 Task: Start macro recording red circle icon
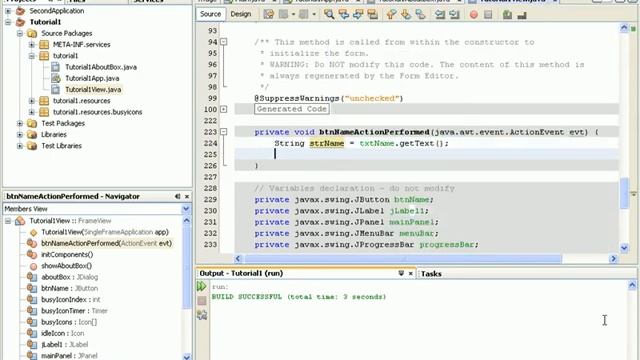[473, 15]
